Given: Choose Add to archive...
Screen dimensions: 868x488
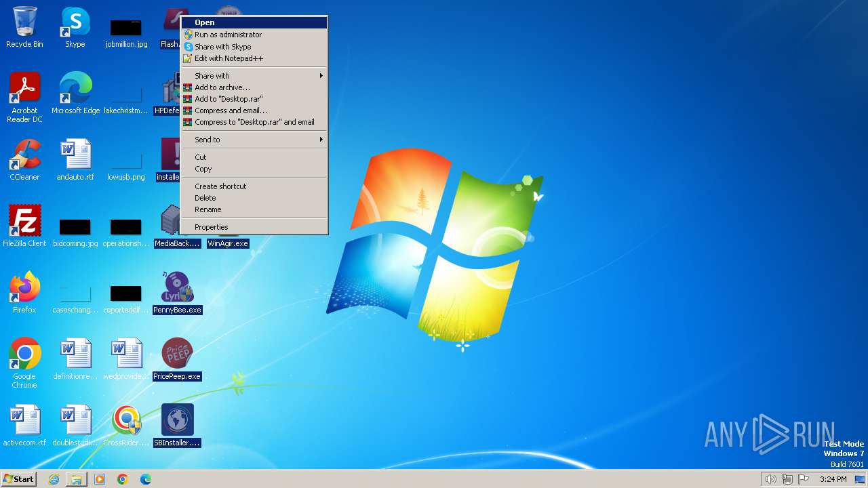Looking at the screenshot, I should (254, 87).
